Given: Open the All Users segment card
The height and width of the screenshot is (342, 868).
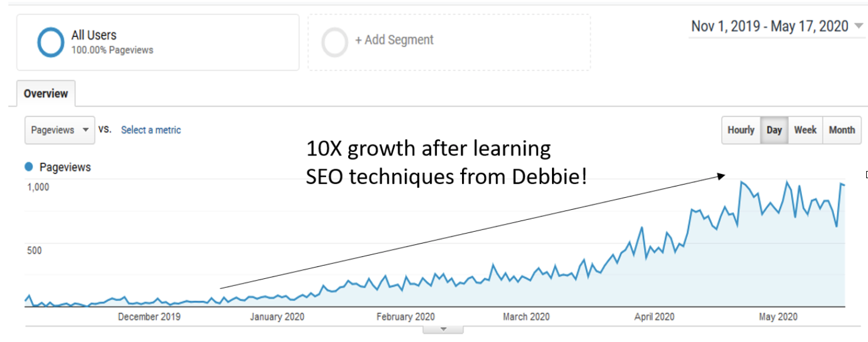Looking at the screenshot, I should (158, 42).
